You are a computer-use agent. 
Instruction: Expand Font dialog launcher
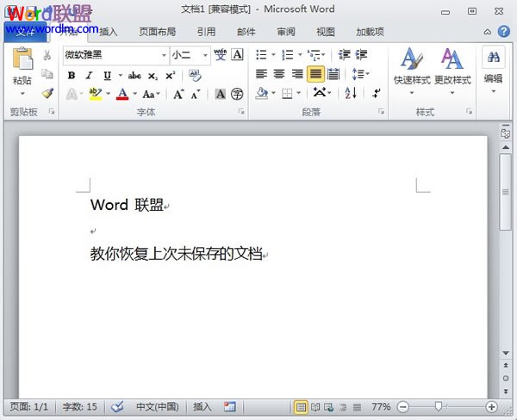[x=241, y=112]
